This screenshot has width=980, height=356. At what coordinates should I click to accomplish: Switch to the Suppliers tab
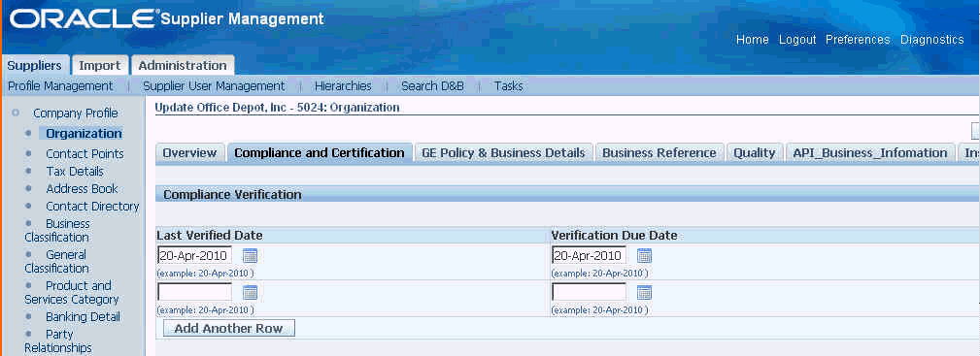point(34,66)
